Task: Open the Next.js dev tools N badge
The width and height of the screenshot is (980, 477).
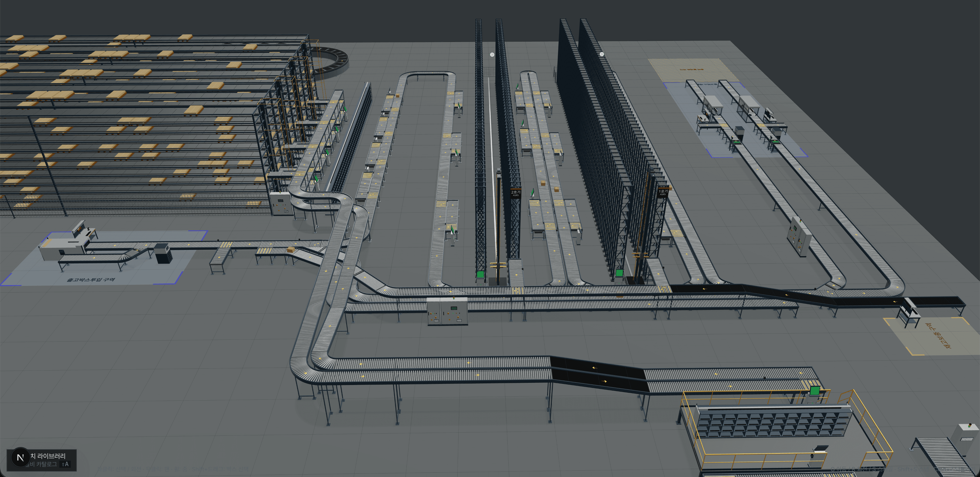Action: (x=20, y=457)
